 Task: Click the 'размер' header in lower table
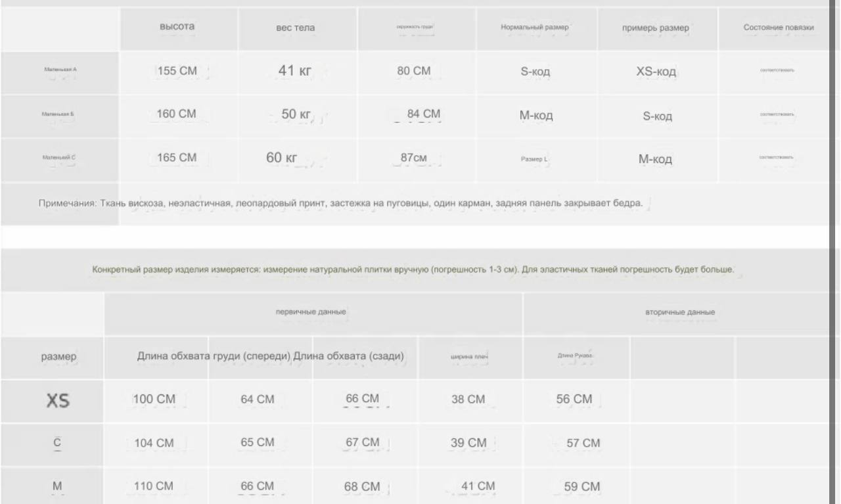point(58,357)
